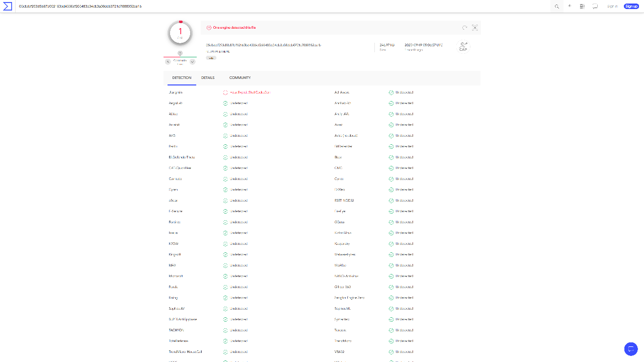This screenshot has width=644, height=362.
Task: Expand the Community Score chevron
Action: (192, 61)
